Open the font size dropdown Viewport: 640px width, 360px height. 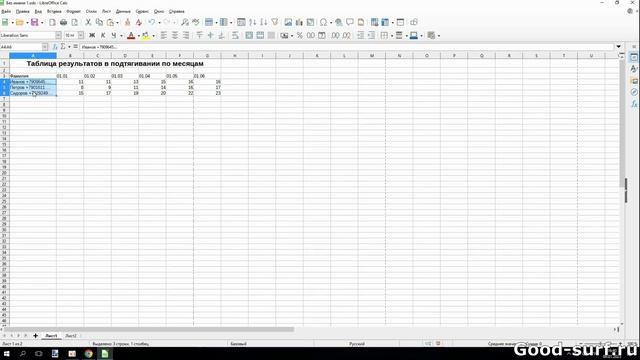pyautogui.click(x=81, y=36)
